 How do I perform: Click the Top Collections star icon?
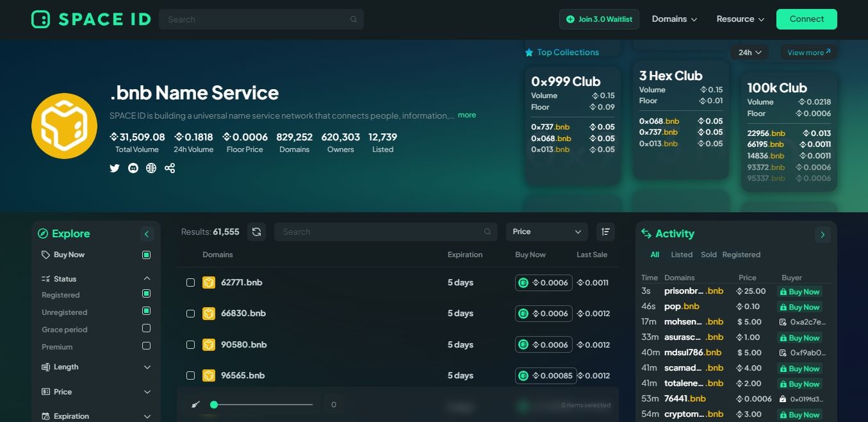coord(529,53)
